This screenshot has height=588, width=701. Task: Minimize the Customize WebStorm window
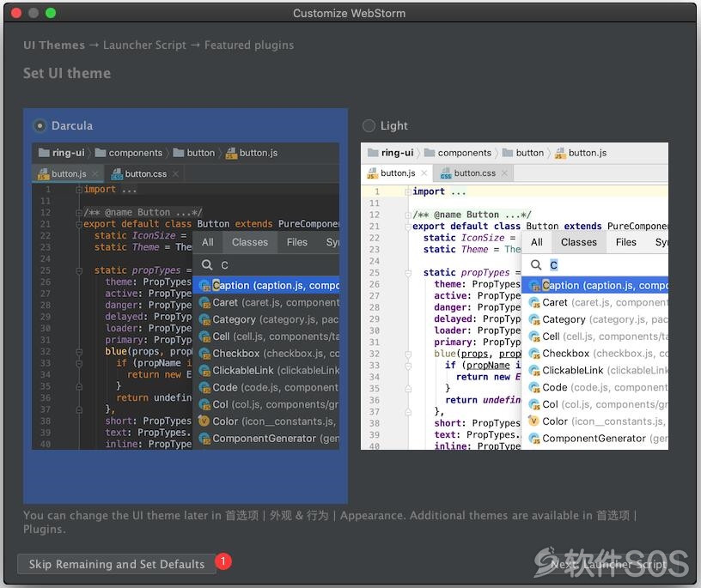click(34, 13)
